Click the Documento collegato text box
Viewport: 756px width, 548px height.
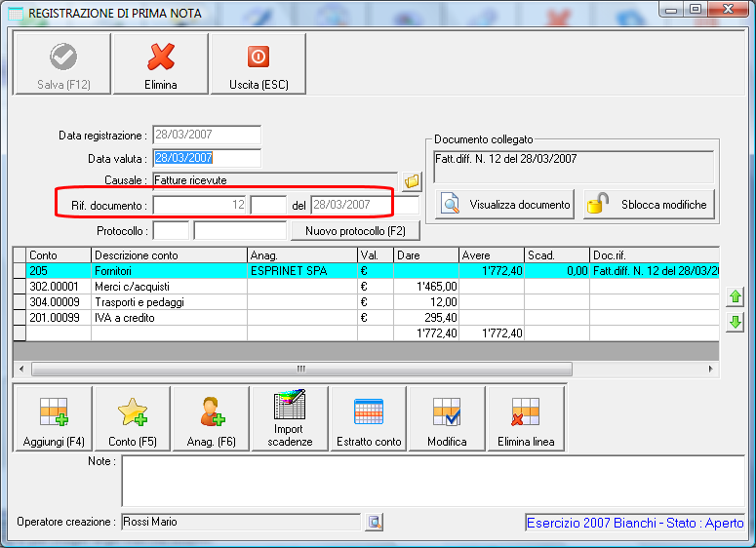coord(574,168)
